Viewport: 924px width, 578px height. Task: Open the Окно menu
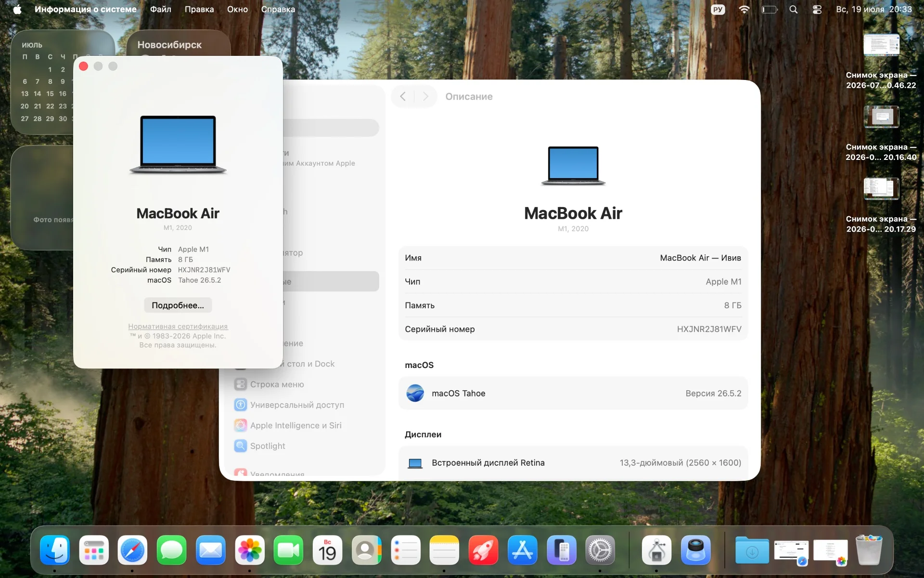[x=238, y=9]
